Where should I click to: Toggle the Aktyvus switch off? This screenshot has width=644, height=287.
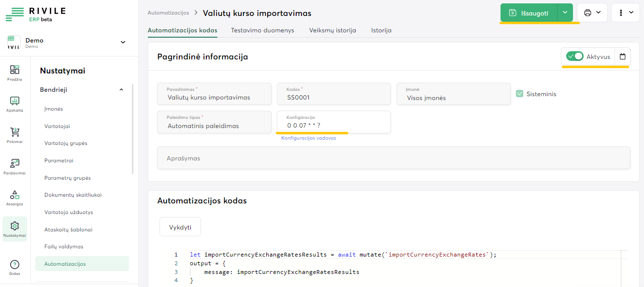coord(575,57)
